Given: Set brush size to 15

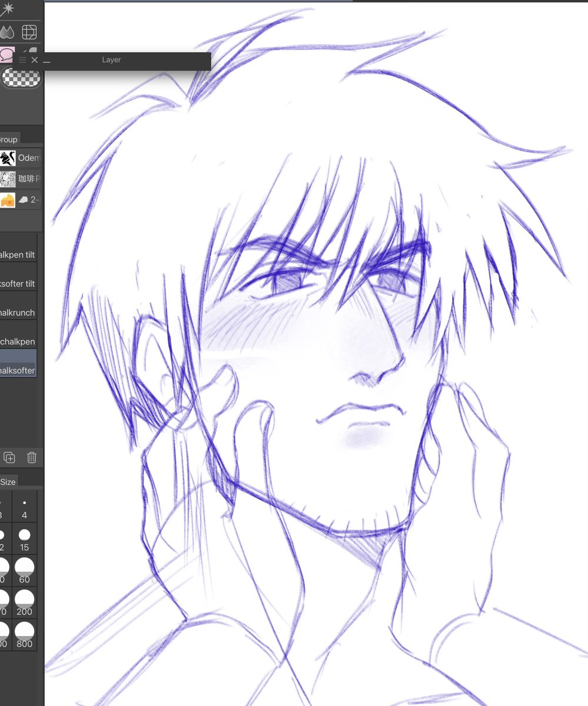Looking at the screenshot, I should coord(24,539).
